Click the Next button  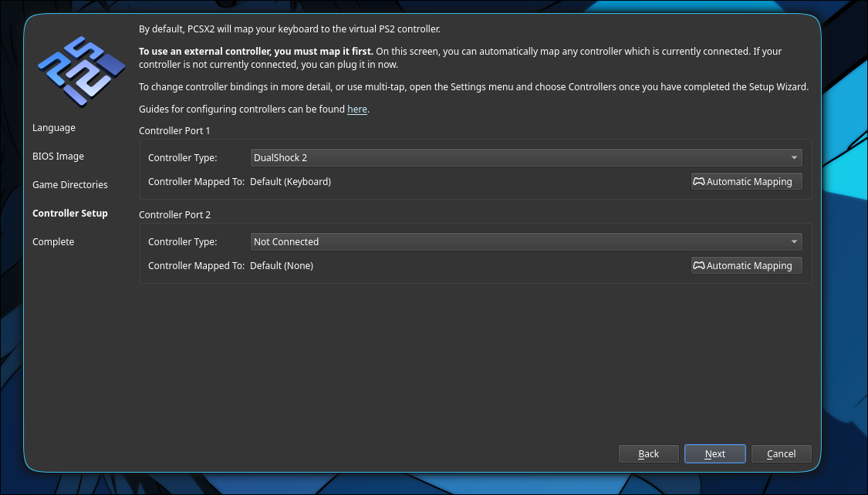pyautogui.click(x=714, y=453)
